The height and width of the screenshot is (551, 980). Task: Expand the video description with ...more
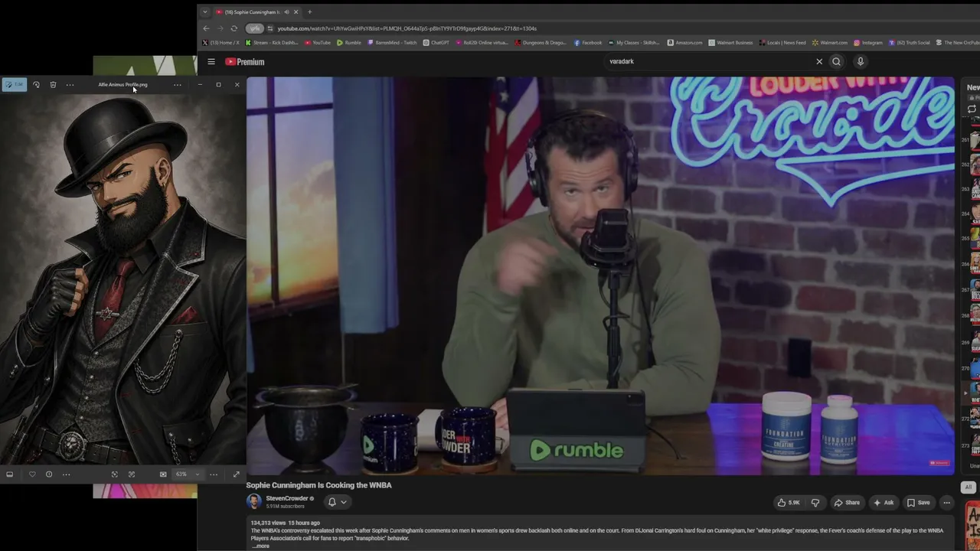point(260,546)
